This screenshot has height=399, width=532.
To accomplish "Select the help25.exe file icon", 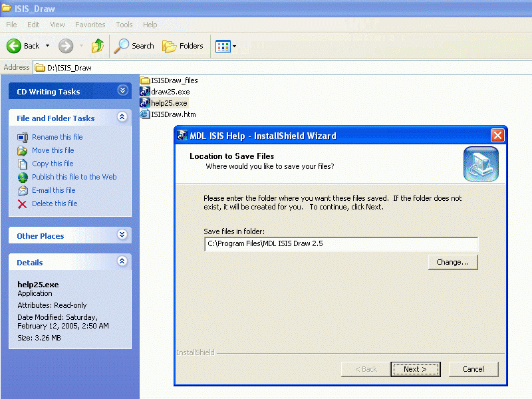I will pos(145,103).
